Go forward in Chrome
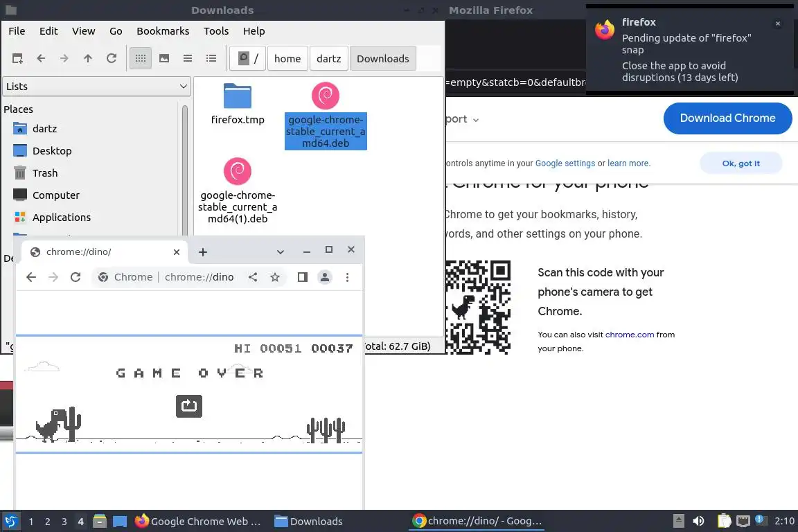 53,277
